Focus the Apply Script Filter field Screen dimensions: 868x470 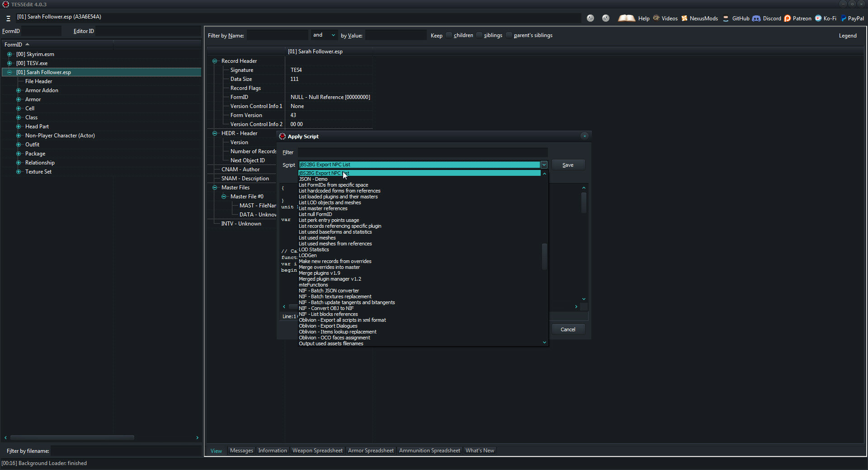pyautogui.click(x=423, y=152)
